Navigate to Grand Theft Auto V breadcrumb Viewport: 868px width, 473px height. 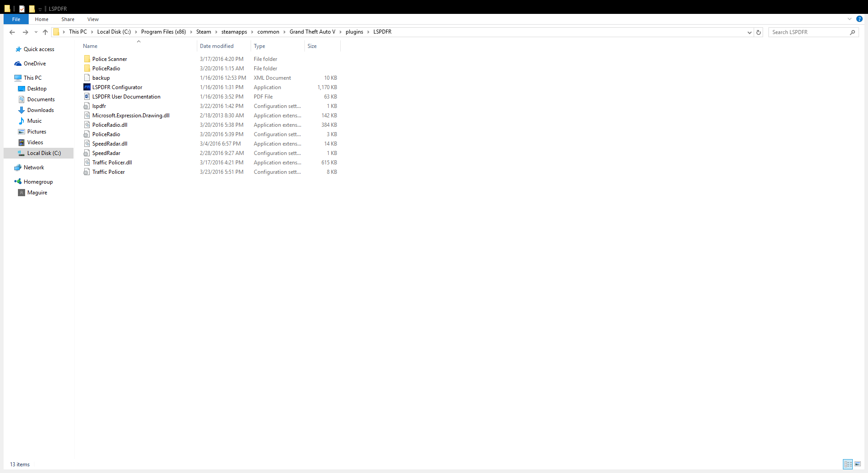312,32
